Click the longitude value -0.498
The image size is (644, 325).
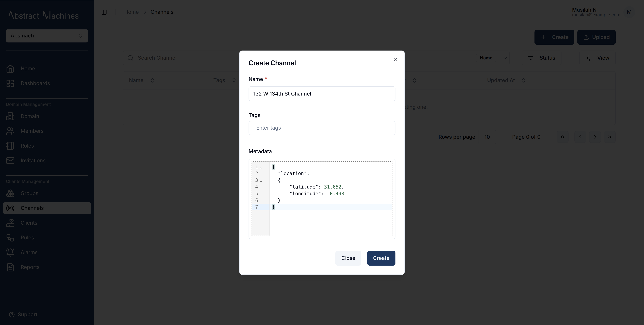pos(335,194)
